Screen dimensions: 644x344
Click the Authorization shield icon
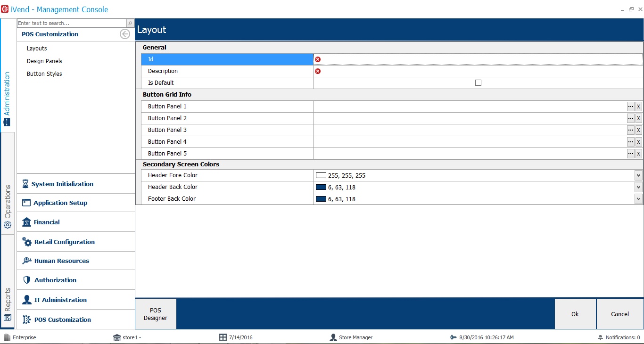27,280
